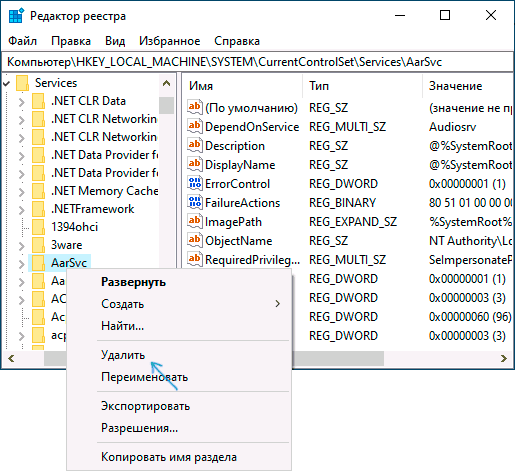Click the Services folder icon
This screenshot has height=471, width=515.
tap(22, 83)
